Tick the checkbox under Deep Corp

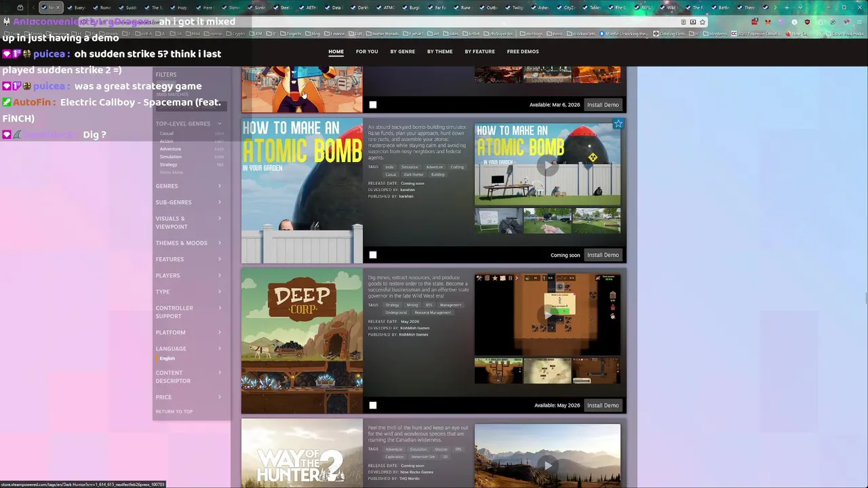(373, 405)
